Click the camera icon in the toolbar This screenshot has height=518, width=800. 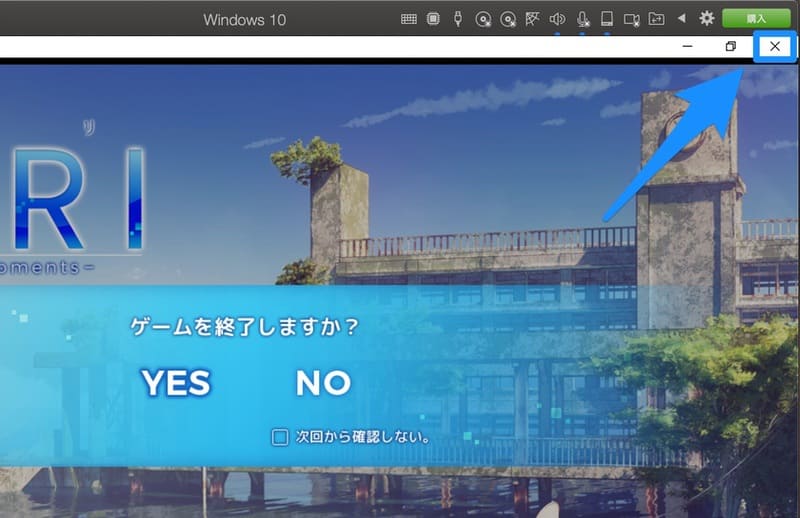point(631,19)
